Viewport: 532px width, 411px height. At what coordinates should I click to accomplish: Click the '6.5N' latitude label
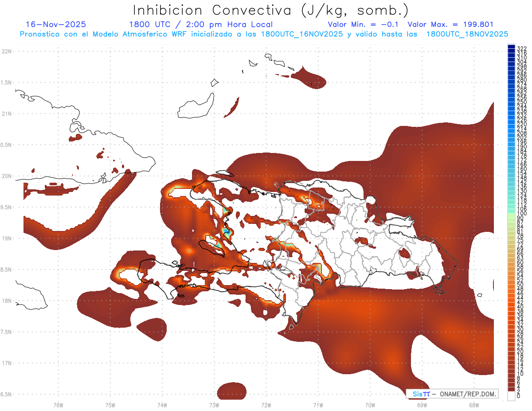tap(7, 394)
